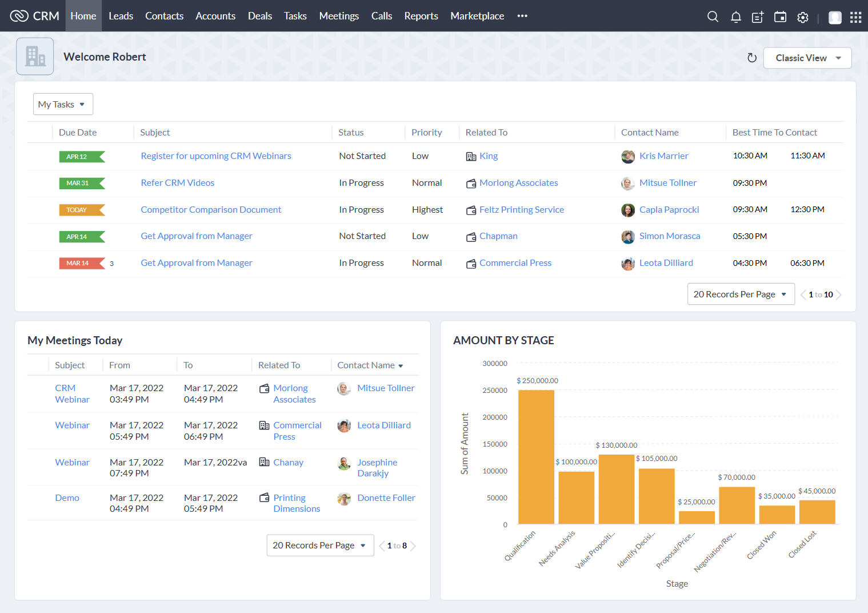Switch to the Deals tab

click(x=259, y=16)
